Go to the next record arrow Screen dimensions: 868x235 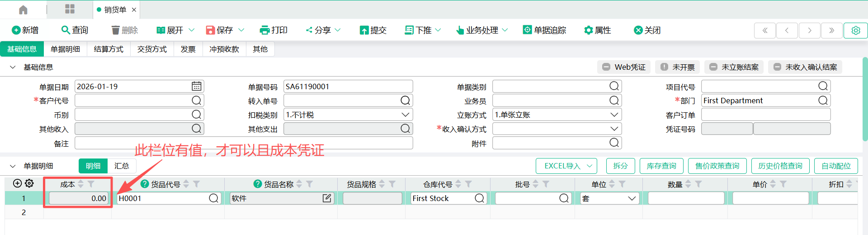(809, 30)
